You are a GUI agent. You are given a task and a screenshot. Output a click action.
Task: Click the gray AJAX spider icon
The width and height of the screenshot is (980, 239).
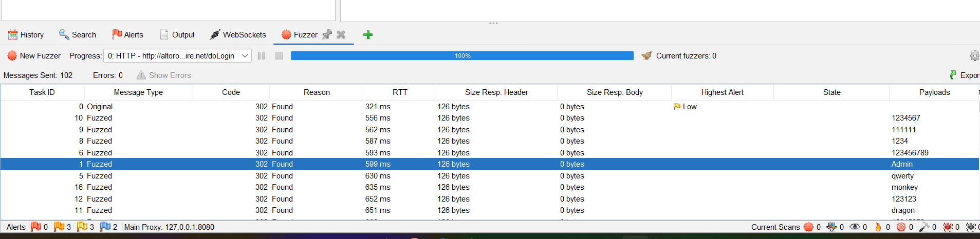[x=971, y=227]
